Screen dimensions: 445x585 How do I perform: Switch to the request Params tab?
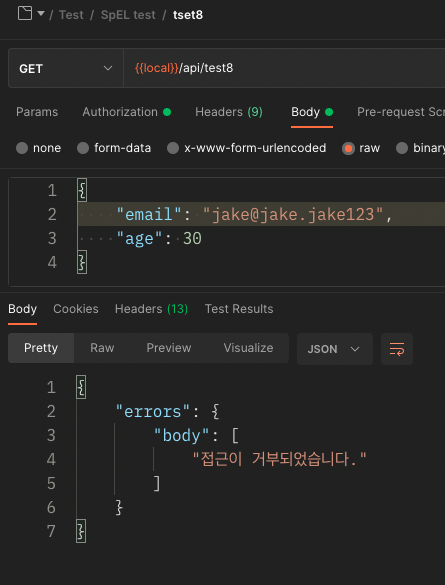pos(37,112)
